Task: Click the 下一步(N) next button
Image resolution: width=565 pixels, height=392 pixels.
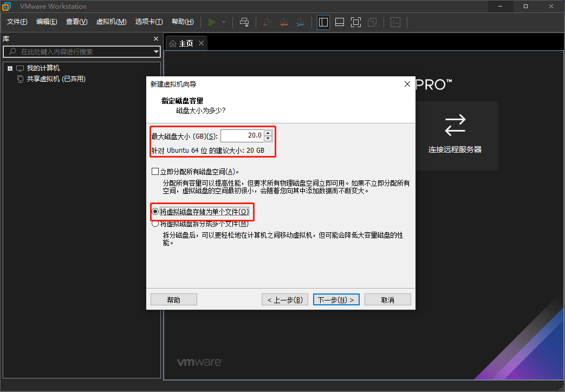Action: pyautogui.click(x=336, y=299)
